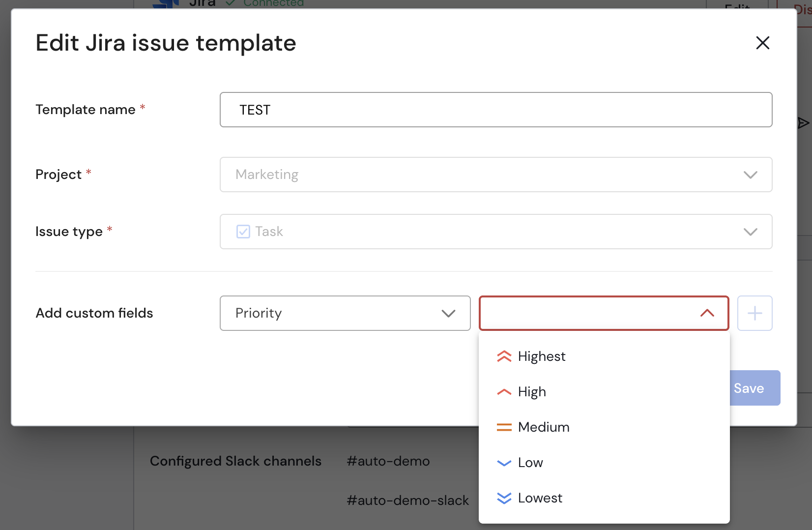
Task: Click the Task issue type checkbox icon
Action: [243, 232]
